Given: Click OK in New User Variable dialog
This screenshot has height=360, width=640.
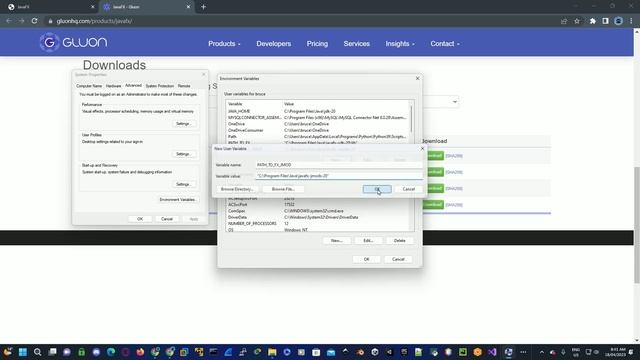Looking at the screenshot, I should 377,189.
